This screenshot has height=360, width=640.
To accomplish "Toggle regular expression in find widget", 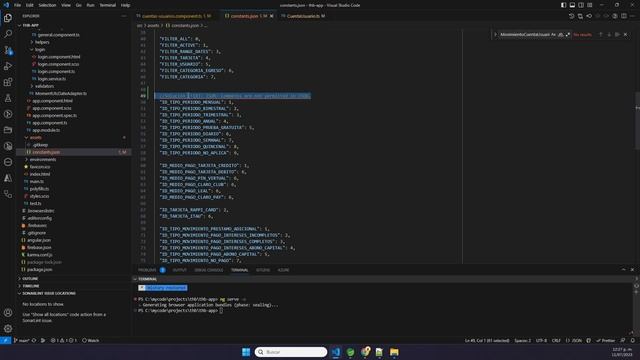I will tap(568, 35).
